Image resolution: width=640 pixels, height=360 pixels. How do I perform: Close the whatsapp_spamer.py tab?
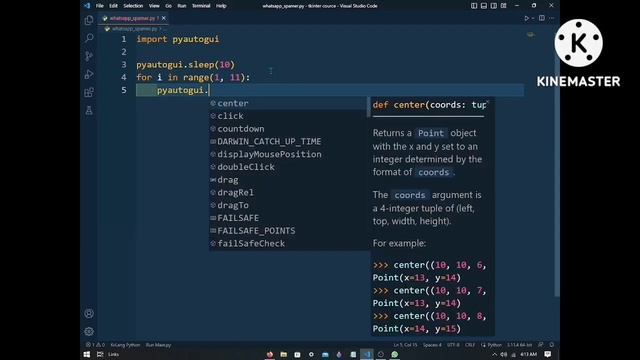164,18
